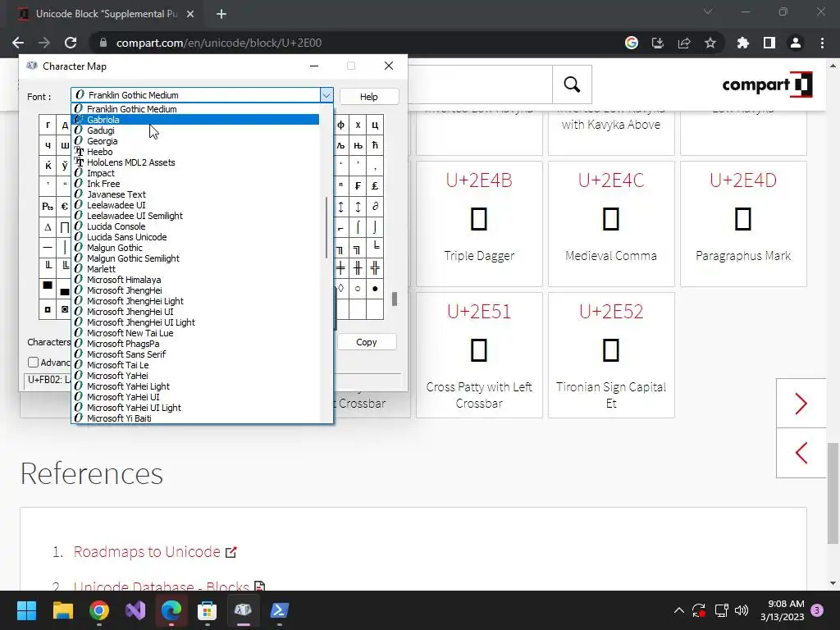Viewport: 840px width, 630px height.
Task: Select Gabriola in the font list
Action: point(195,120)
